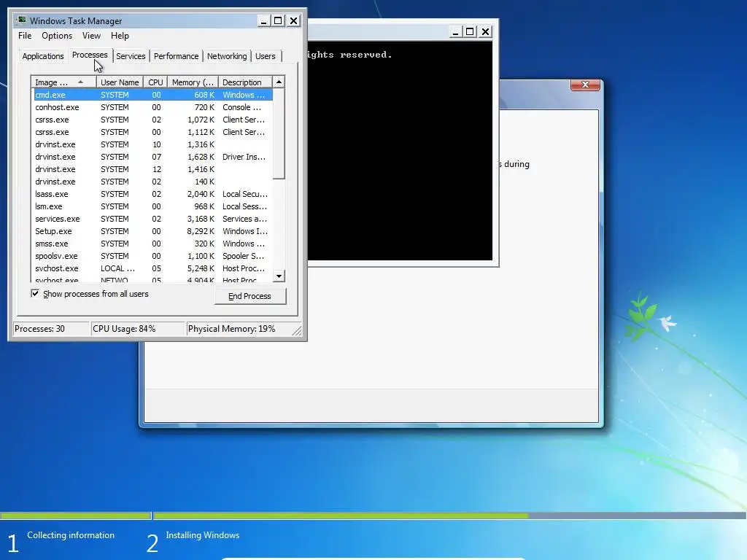
Task: Select the drvinst.exe row using 1,416 K
Action: (153, 169)
